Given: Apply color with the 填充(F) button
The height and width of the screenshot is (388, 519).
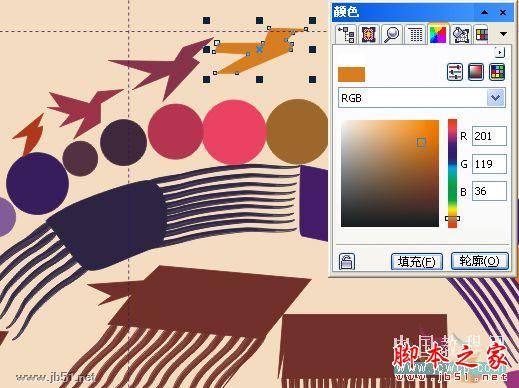Looking at the screenshot, I should pos(417,262).
